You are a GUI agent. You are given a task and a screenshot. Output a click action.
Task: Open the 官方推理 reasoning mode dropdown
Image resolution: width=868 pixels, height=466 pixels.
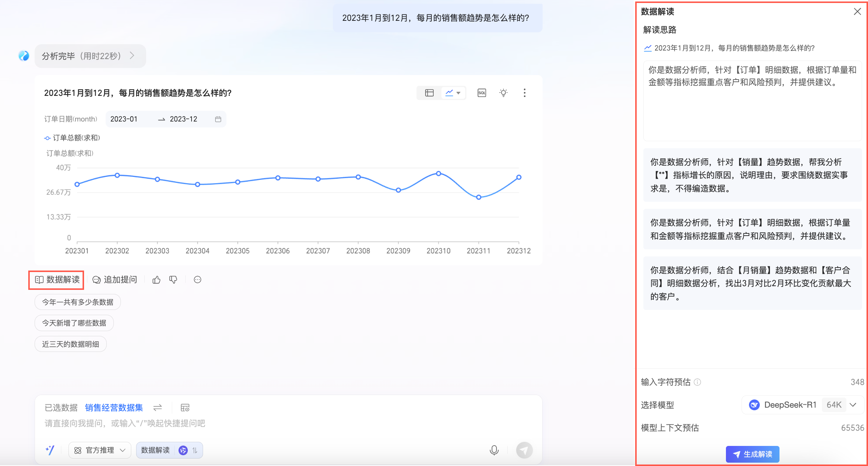pyautogui.click(x=100, y=450)
